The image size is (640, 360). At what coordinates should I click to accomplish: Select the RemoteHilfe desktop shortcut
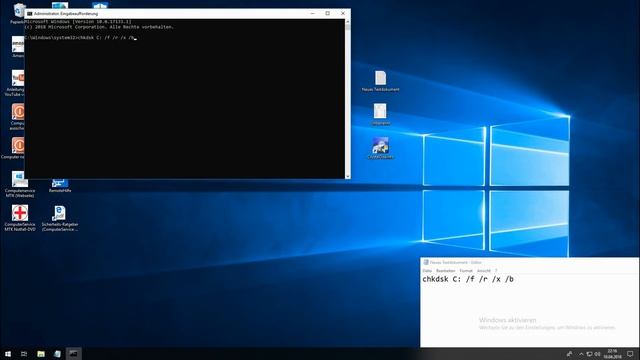pos(60,186)
